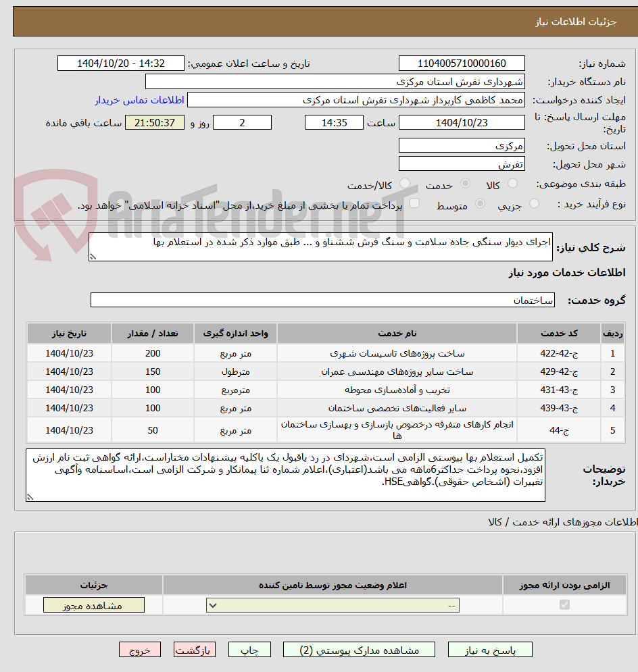This screenshot has height=672, width=638.
Task: Open the اعلام وضعیت مجوز dropdown
Action: [x=333, y=605]
